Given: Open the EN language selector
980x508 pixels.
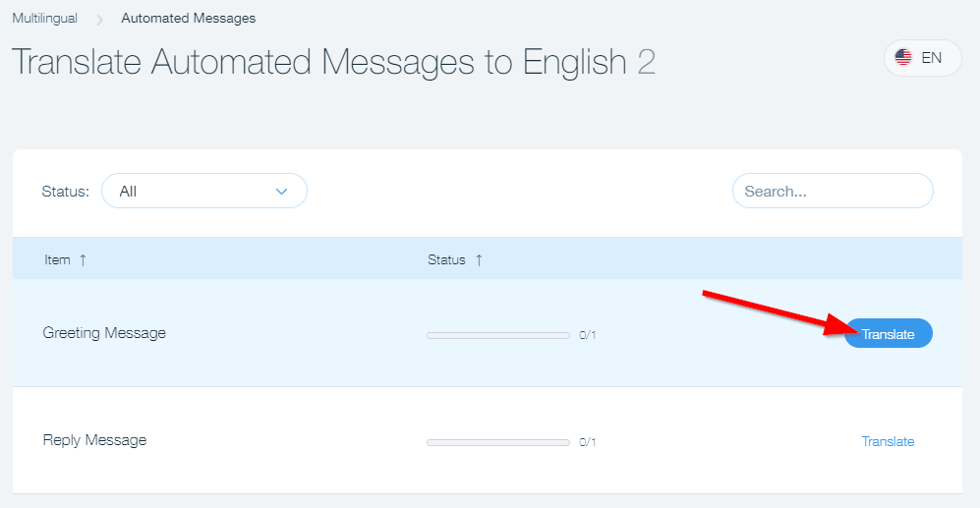Looking at the screenshot, I should (x=922, y=58).
